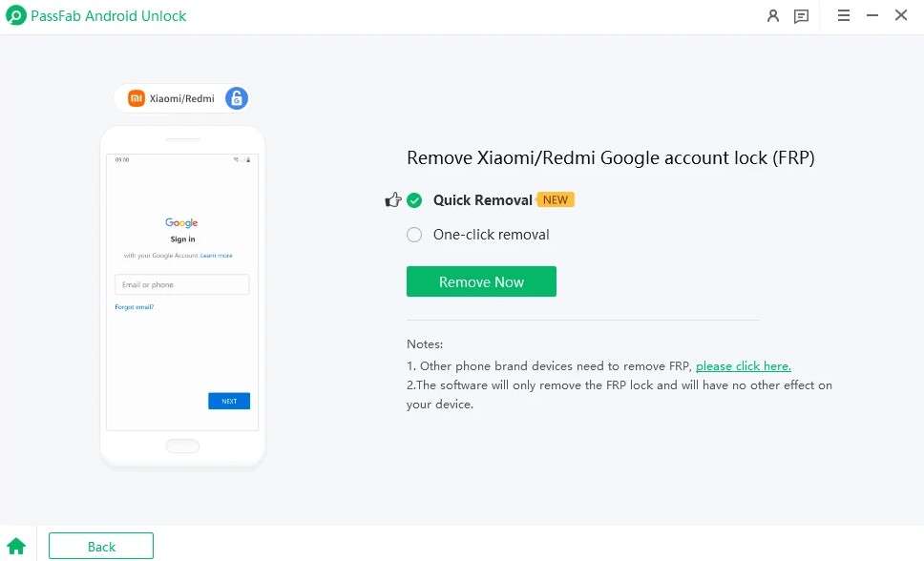Open the user account icon
924x561 pixels.
click(772, 16)
